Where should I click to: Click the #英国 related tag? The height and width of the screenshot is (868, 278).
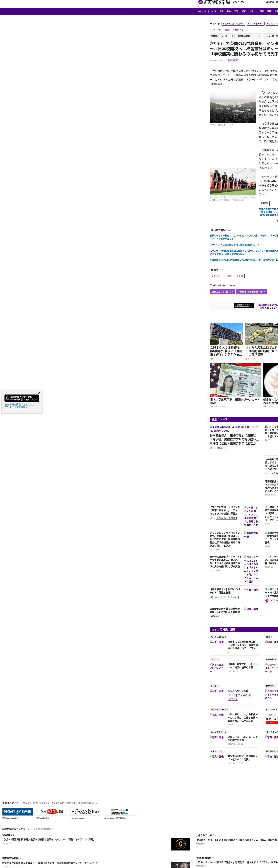(x=240, y=276)
